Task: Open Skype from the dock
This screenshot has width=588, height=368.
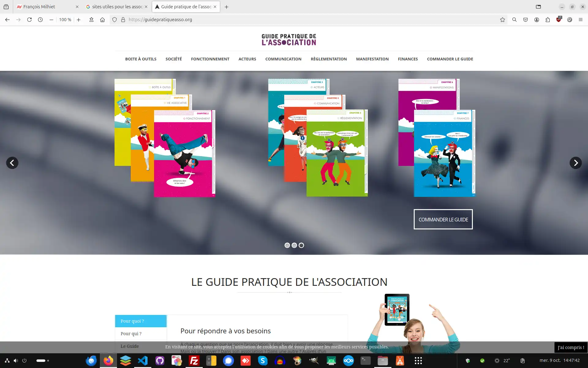Action: [263, 361]
